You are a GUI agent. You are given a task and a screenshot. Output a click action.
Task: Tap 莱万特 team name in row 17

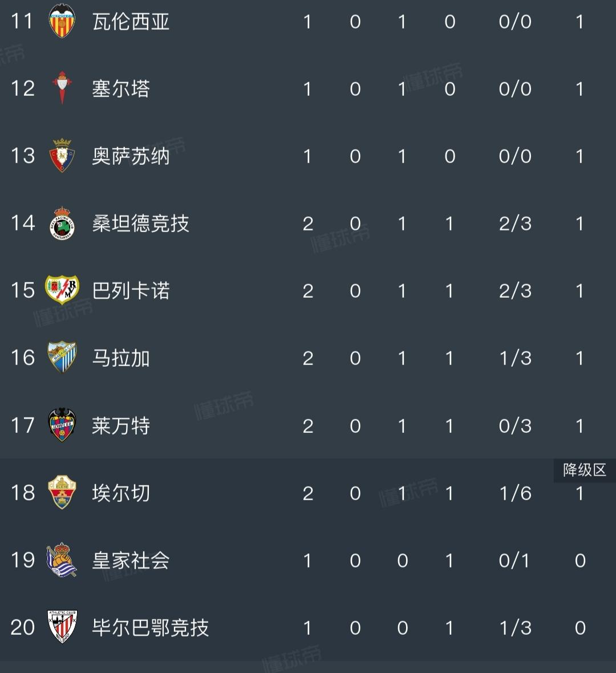tap(121, 426)
